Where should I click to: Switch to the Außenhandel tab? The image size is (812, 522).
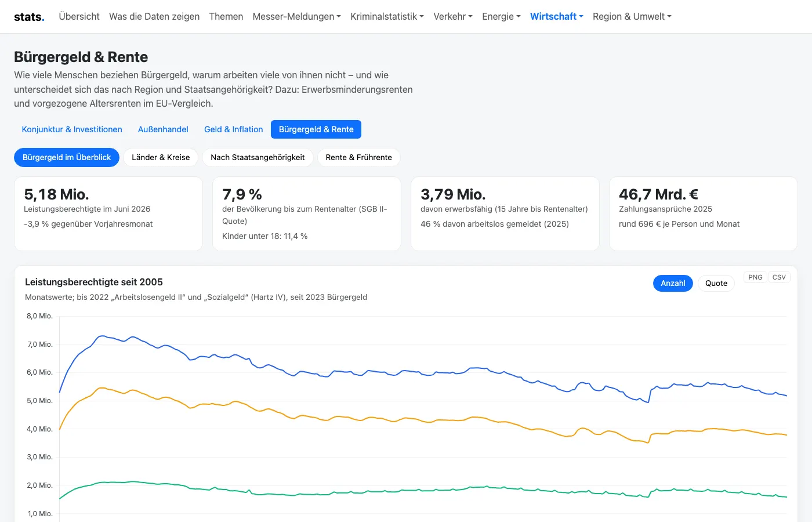coord(163,129)
